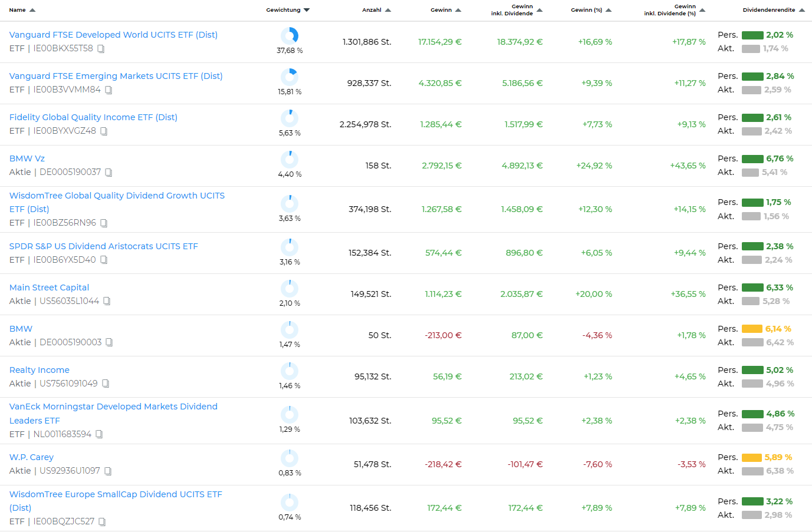Open WisdomTree Global Quality Dividend Growth link
This screenshot has width=812, height=532.
click(117, 202)
